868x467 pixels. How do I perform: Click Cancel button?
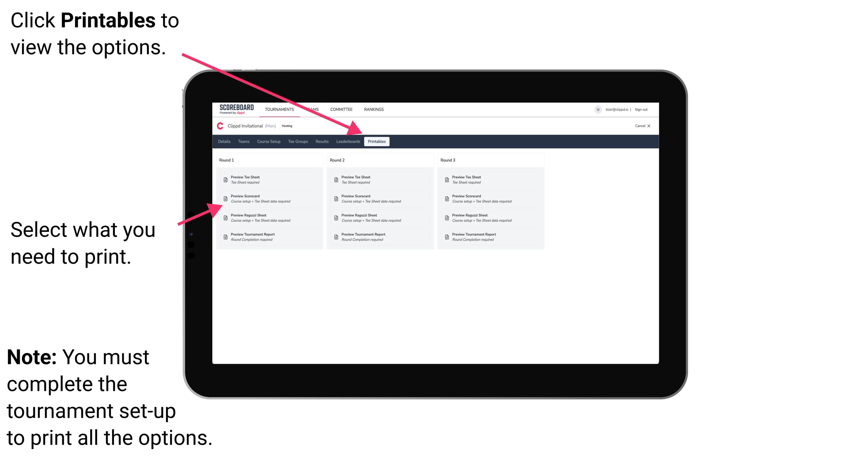coord(640,126)
